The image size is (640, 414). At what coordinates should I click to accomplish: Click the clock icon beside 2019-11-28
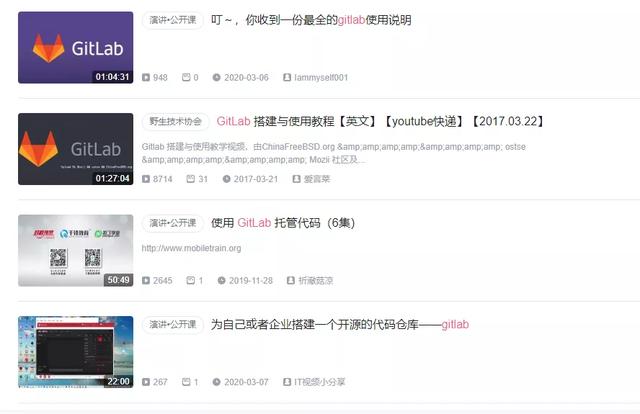pyautogui.click(x=221, y=280)
